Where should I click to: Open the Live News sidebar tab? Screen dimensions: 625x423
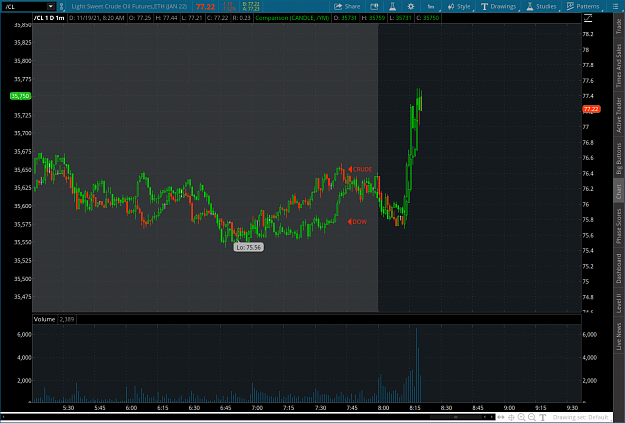(x=619, y=336)
